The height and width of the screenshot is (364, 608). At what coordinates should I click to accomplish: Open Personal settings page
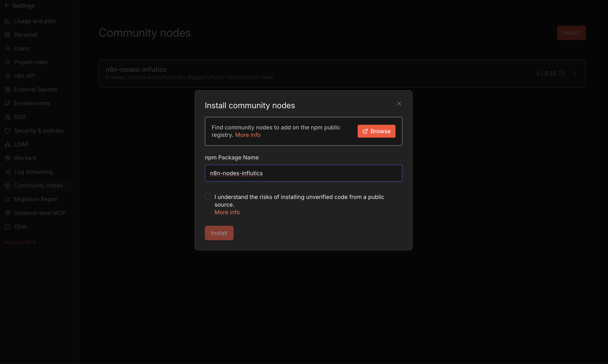(39, 35)
